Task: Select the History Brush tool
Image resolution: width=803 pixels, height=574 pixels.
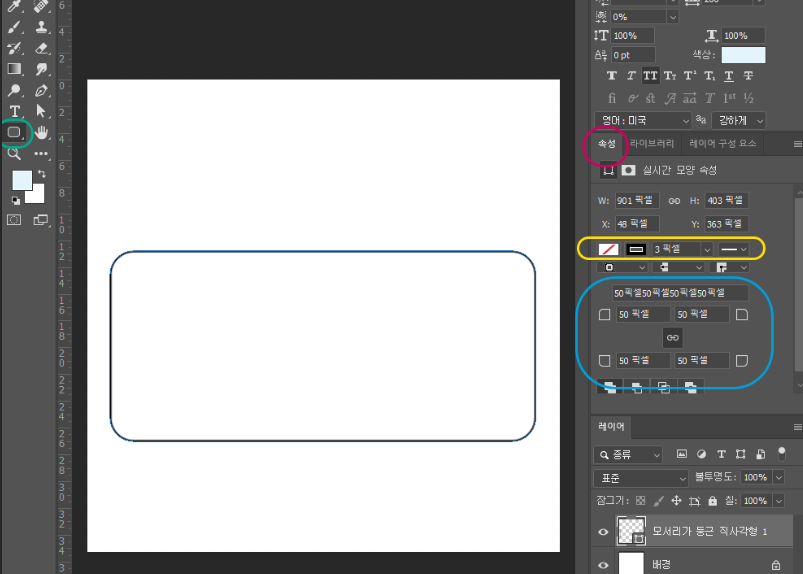Action: [x=14, y=48]
